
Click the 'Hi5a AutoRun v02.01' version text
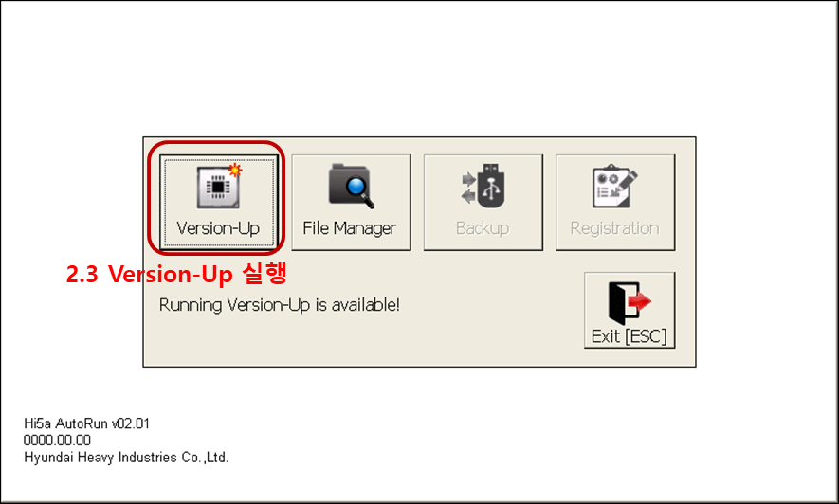[86, 423]
